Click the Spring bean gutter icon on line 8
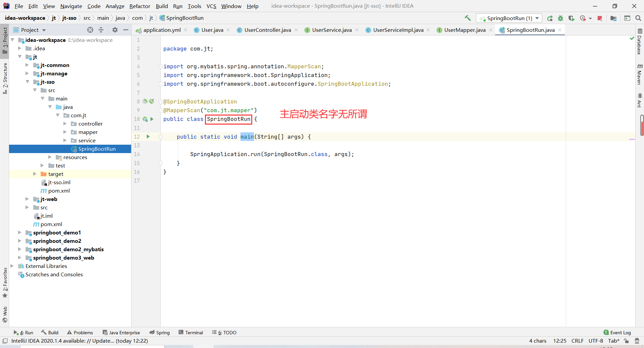 [x=145, y=101]
